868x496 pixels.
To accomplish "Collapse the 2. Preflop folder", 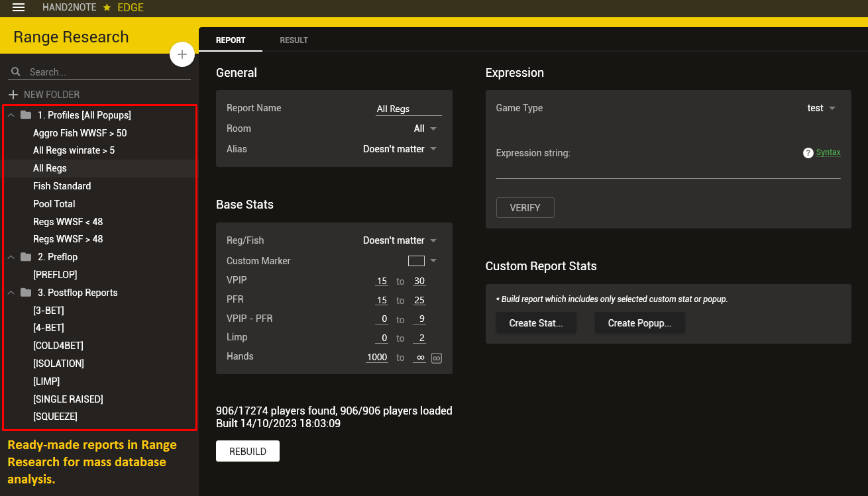I will pos(11,257).
